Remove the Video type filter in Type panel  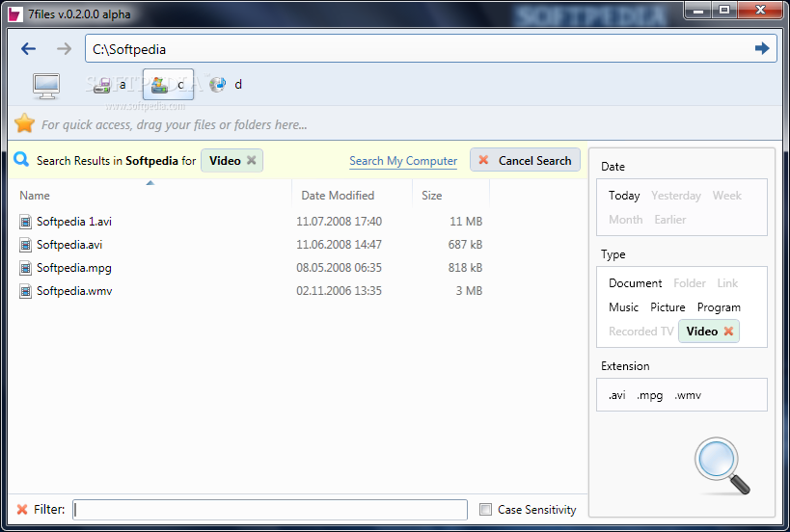pos(728,332)
